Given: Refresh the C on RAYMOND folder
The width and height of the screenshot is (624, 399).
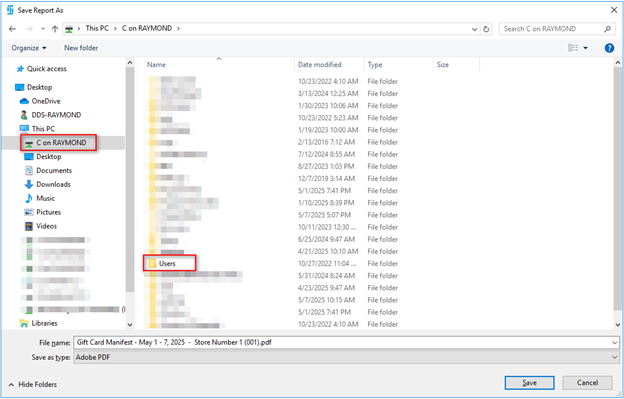Looking at the screenshot, I should click(486, 29).
